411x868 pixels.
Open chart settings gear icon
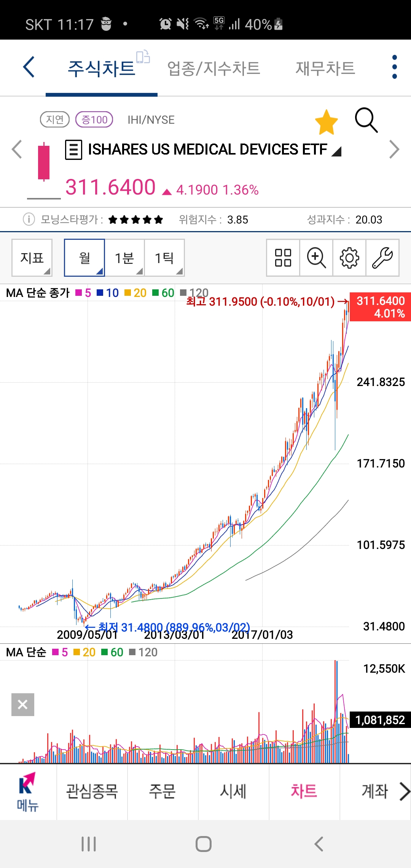coord(349,258)
